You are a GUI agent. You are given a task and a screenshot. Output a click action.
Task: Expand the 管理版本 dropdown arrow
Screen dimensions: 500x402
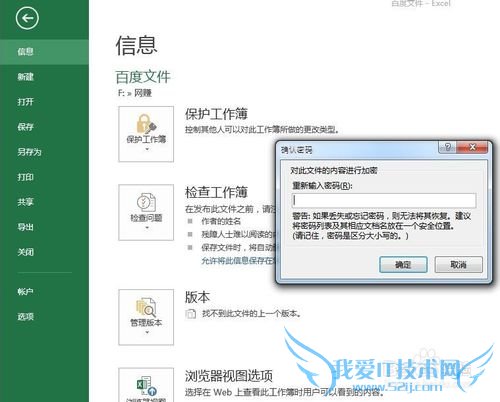147,332
